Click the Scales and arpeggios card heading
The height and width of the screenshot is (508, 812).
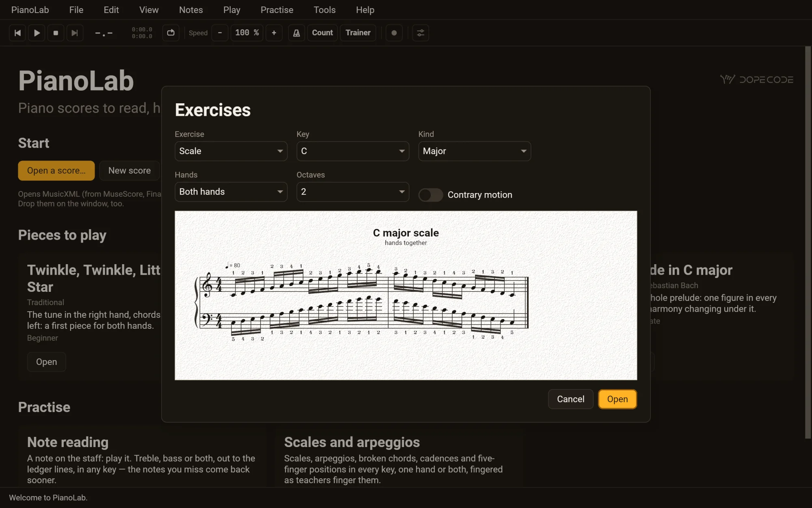tap(352, 442)
